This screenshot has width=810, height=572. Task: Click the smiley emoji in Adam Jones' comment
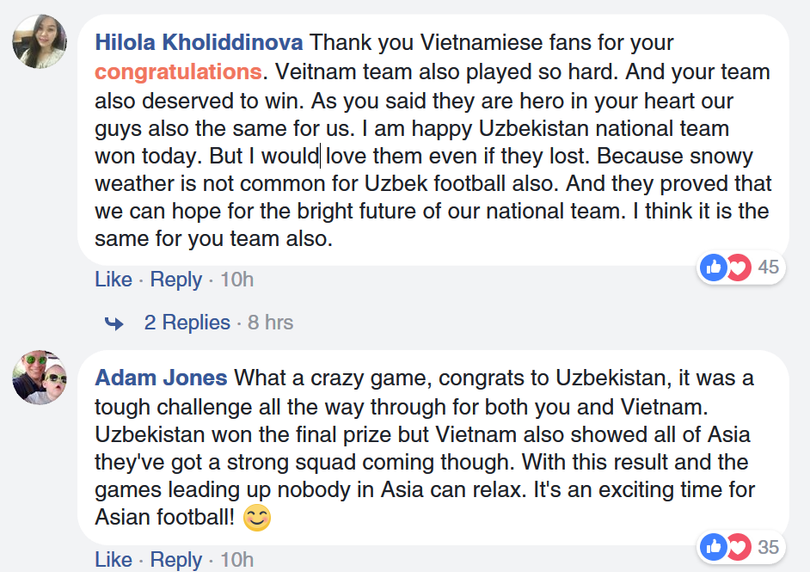click(257, 519)
